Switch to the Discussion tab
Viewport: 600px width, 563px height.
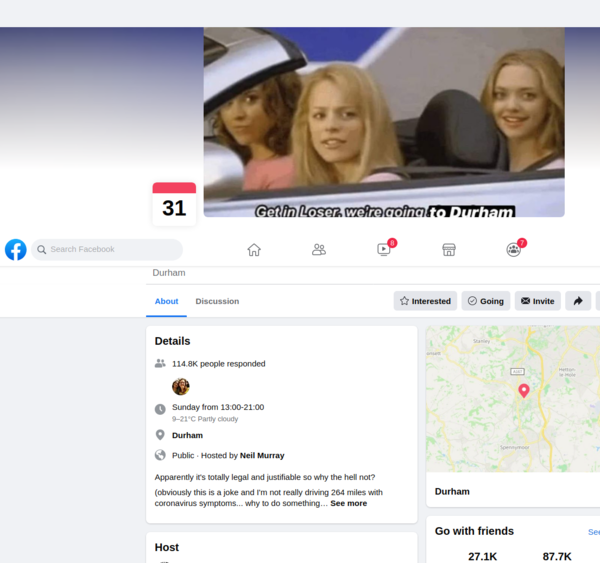217,301
